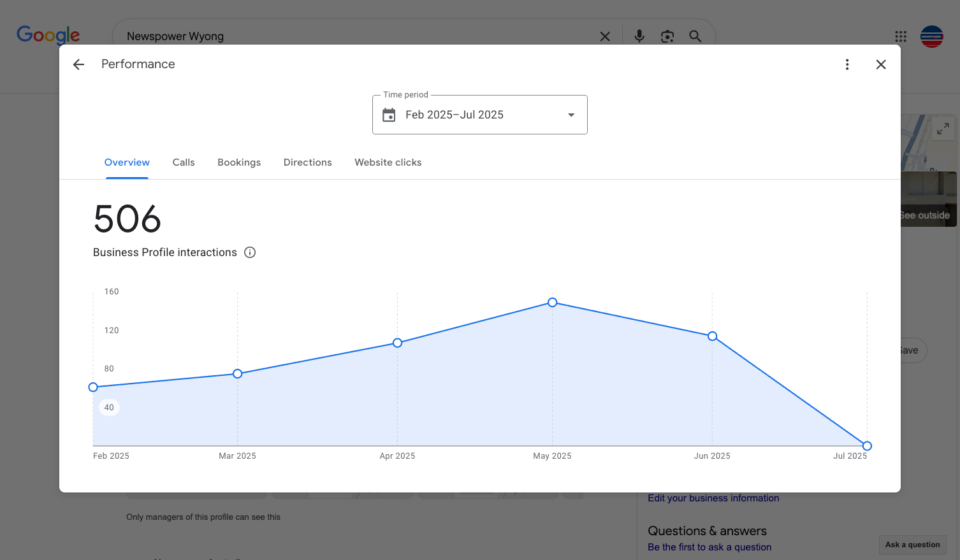Open the Google apps grid

(x=901, y=36)
